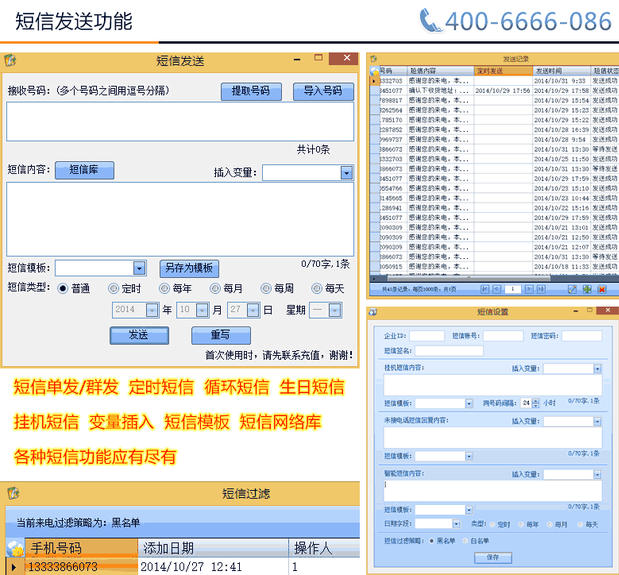Sort by the 定时发送 column header
619x575 pixels.
coord(502,71)
